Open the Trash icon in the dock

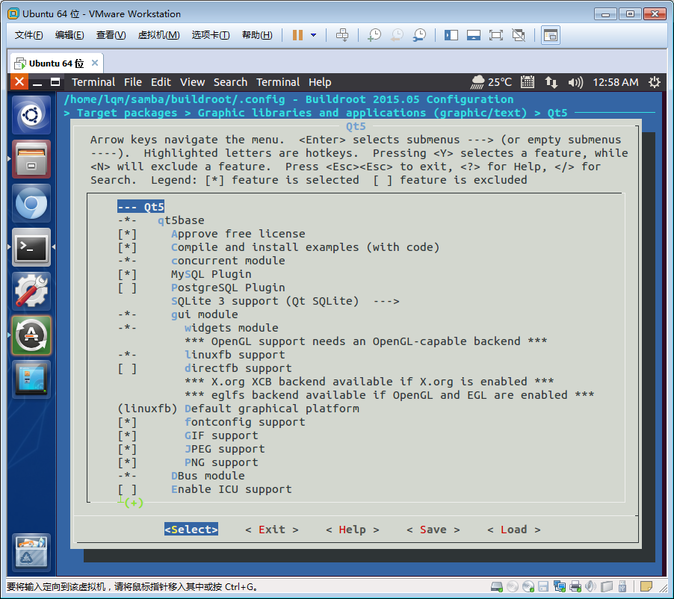[31, 553]
